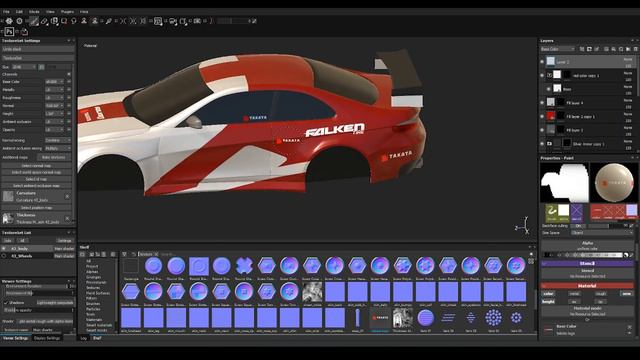Click the Settings button in TextureSet List

pyautogui.click(x=64, y=240)
